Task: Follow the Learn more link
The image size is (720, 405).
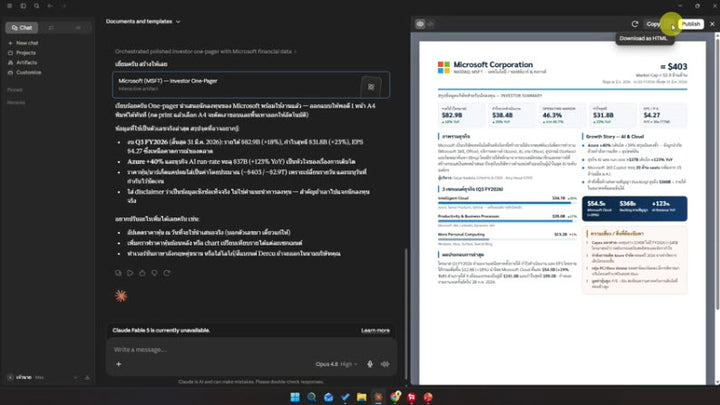Action: click(x=375, y=330)
